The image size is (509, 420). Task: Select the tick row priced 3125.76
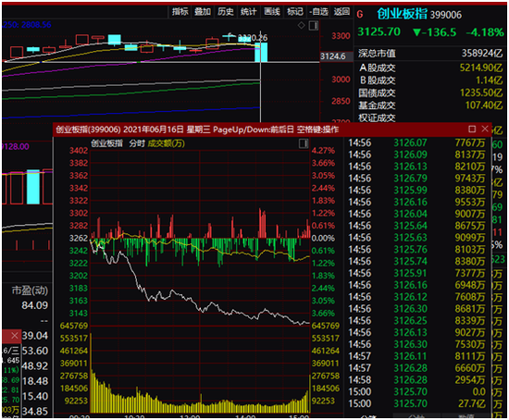pos(416,250)
